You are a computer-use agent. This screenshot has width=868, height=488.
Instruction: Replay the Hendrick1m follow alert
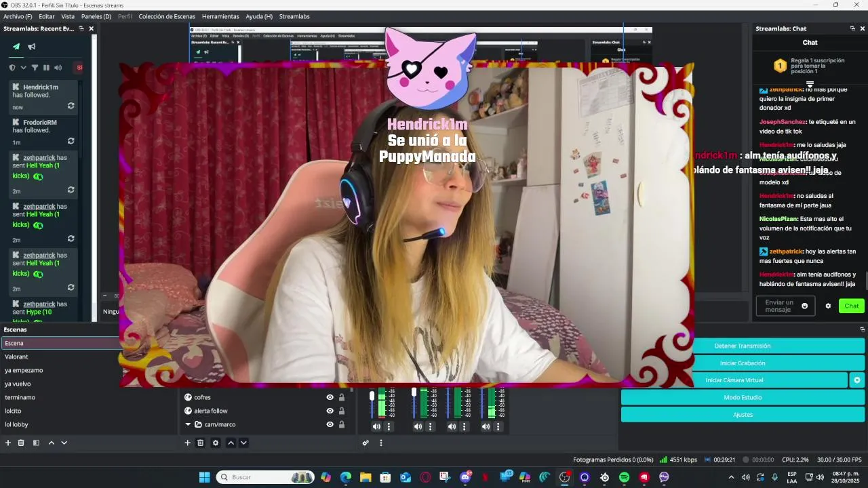coord(71,106)
